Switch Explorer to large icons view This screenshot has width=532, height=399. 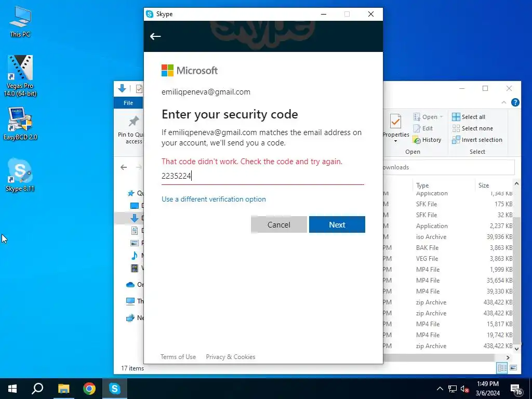pos(513,368)
